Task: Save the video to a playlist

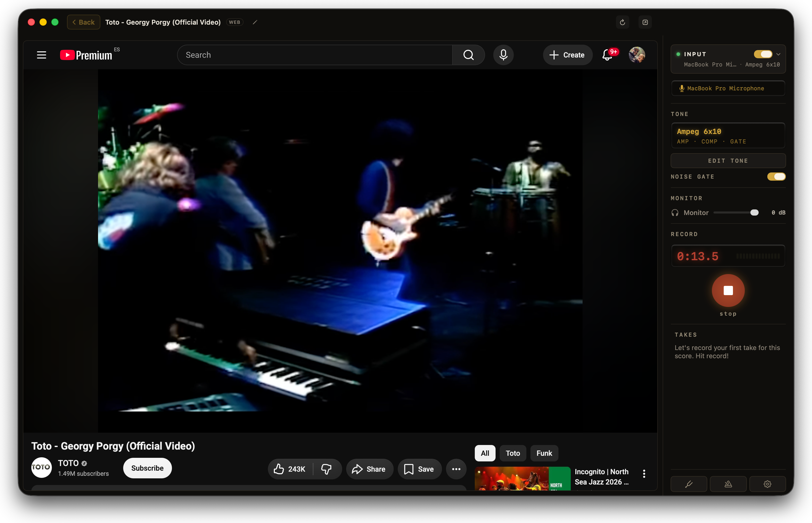Action: (419, 469)
